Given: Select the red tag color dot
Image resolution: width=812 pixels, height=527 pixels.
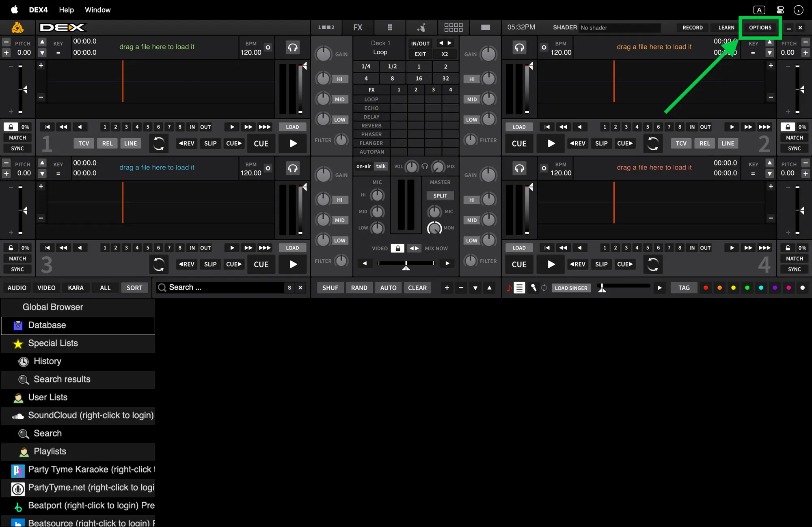Looking at the screenshot, I should [x=706, y=288].
